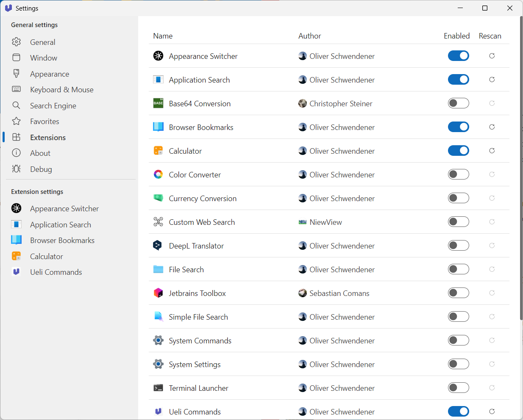Click the DeepL Translator icon

coord(158,246)
